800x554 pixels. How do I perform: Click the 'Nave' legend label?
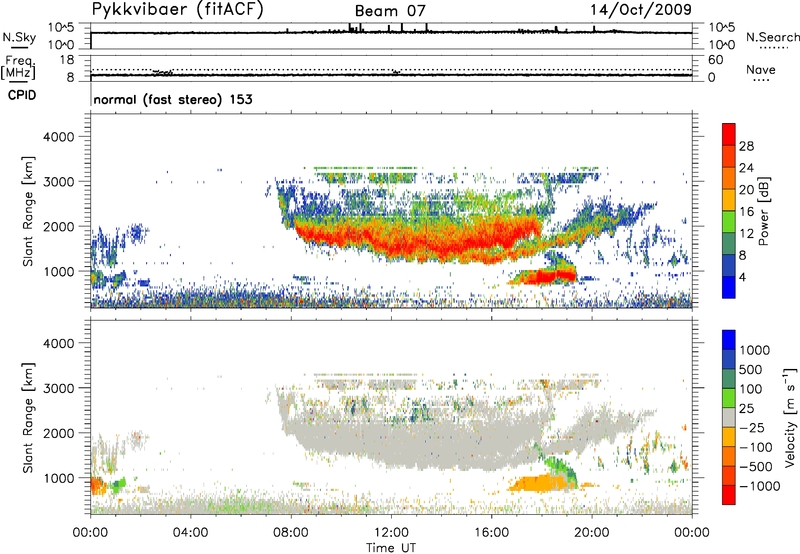[760, 70]
